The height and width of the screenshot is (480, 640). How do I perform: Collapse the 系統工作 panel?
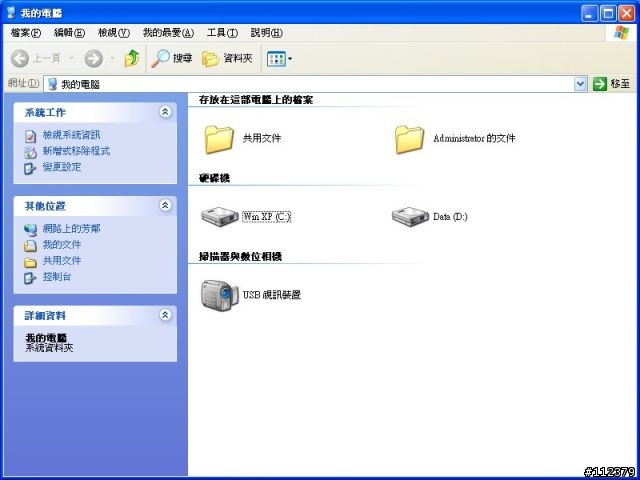click(165, 112)
